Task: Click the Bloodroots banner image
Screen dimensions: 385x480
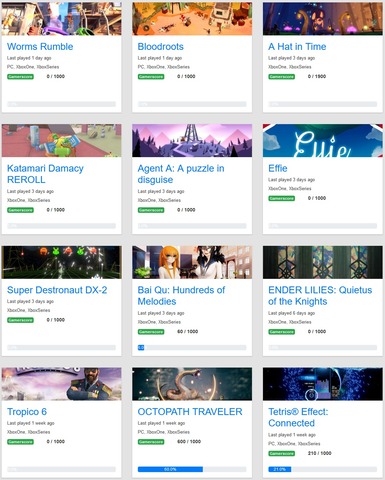Action: (x=192, y=18)
